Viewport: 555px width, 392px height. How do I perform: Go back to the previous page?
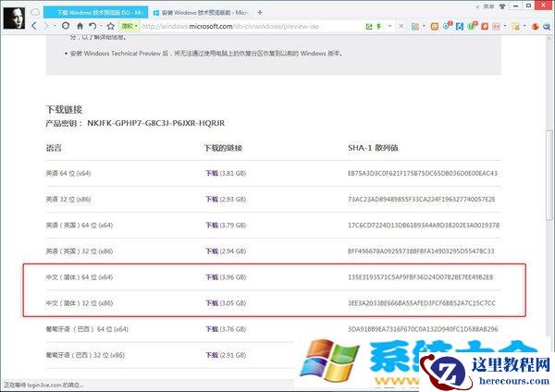(x=34, y=26)
